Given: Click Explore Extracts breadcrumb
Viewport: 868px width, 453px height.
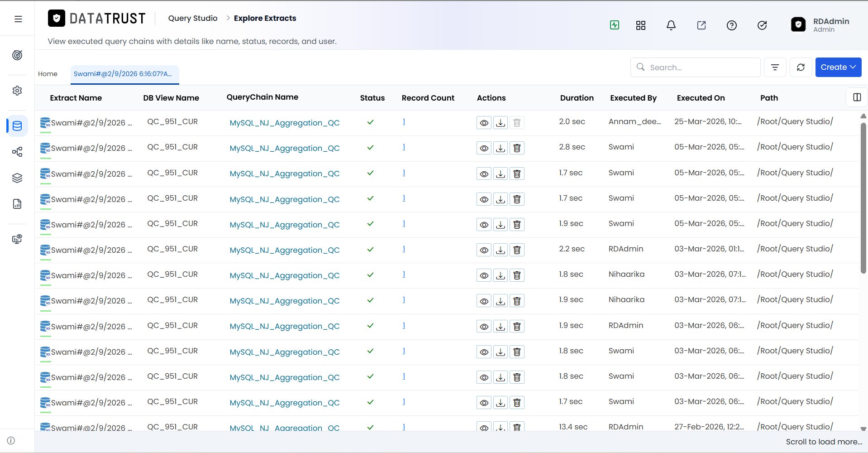Looking at the screenshot, I should 265,18.
